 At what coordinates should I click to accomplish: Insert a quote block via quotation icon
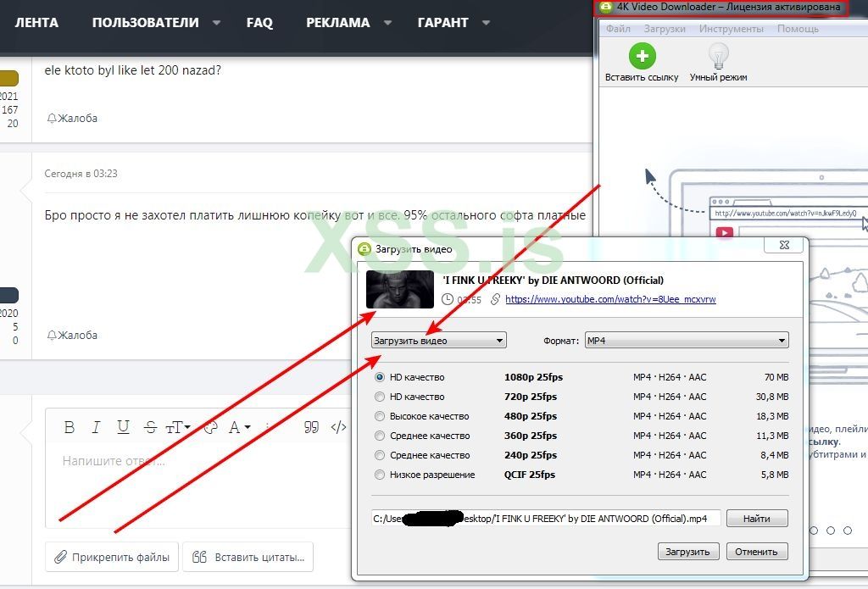pos(311,427)
